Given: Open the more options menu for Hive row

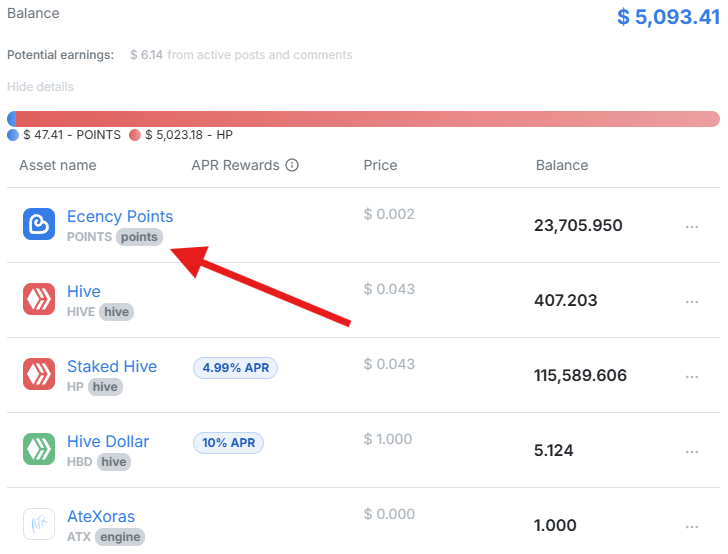Looking at the screenshot, I should 692,302.
